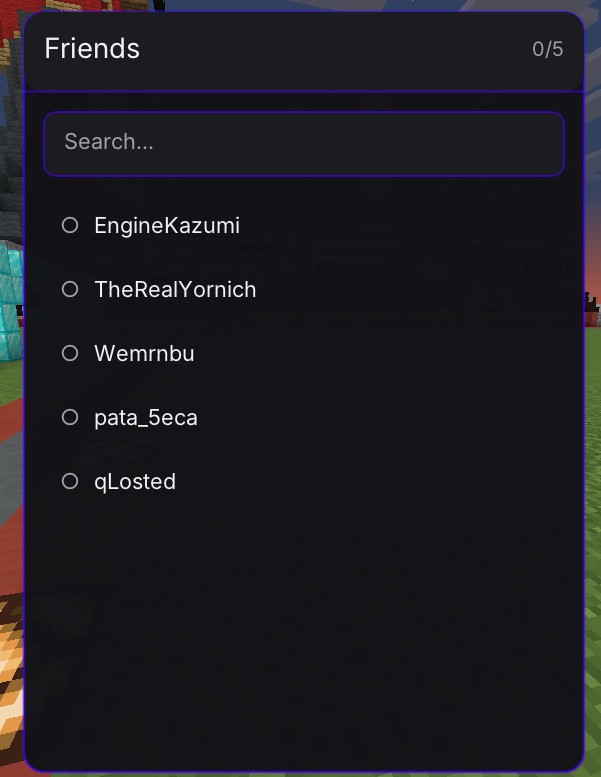This screenshot has height=777, width=601.
Task: Click the empty area below qLosted
Action: (304, 620)
